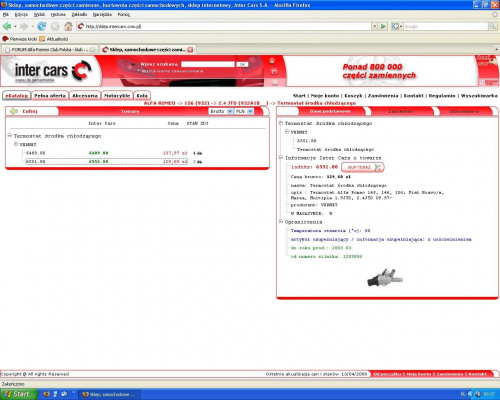Open the PLN currency dropdown
The image size is (500, 400).
coord(244,111)
